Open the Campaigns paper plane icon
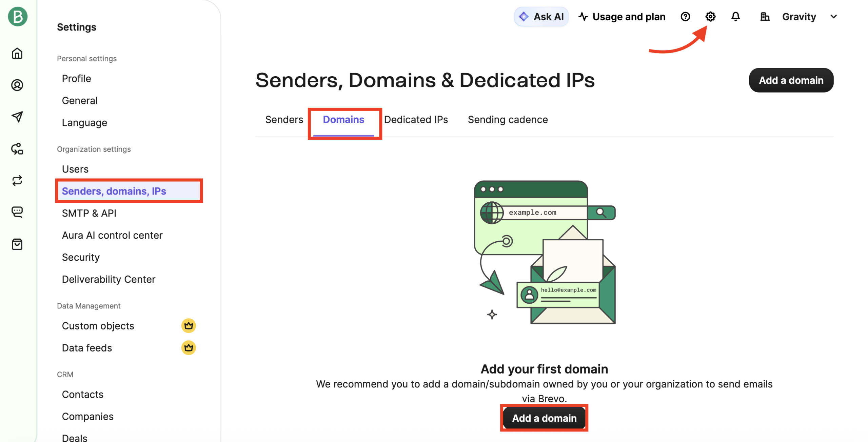The height and width of the screenshot is (442, 868). click(x=17, y=117)
